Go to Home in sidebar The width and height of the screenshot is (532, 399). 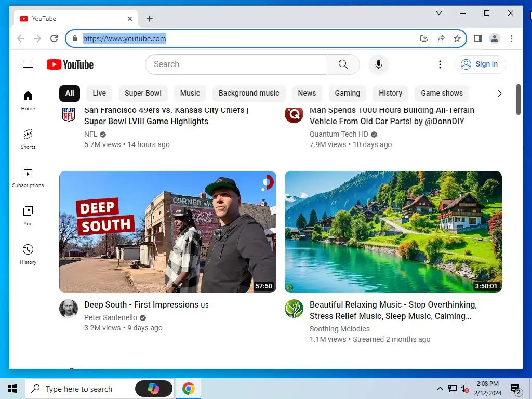[x=28, y=101]
